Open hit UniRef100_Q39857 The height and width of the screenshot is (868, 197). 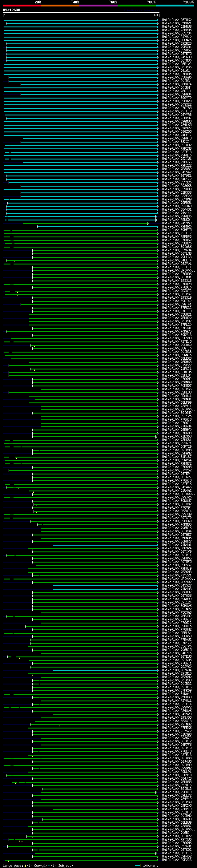click(177, 50)
